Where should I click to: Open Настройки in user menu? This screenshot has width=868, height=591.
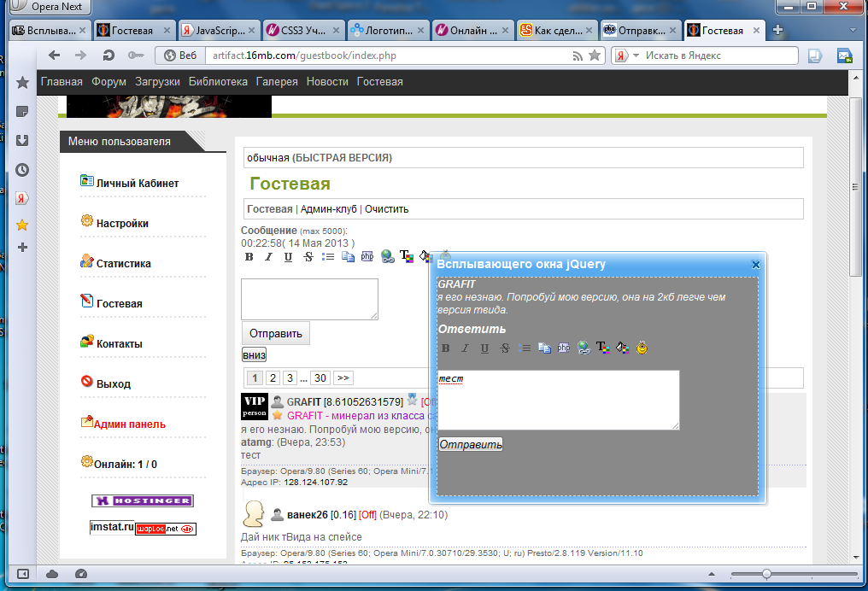coord(122,224)
